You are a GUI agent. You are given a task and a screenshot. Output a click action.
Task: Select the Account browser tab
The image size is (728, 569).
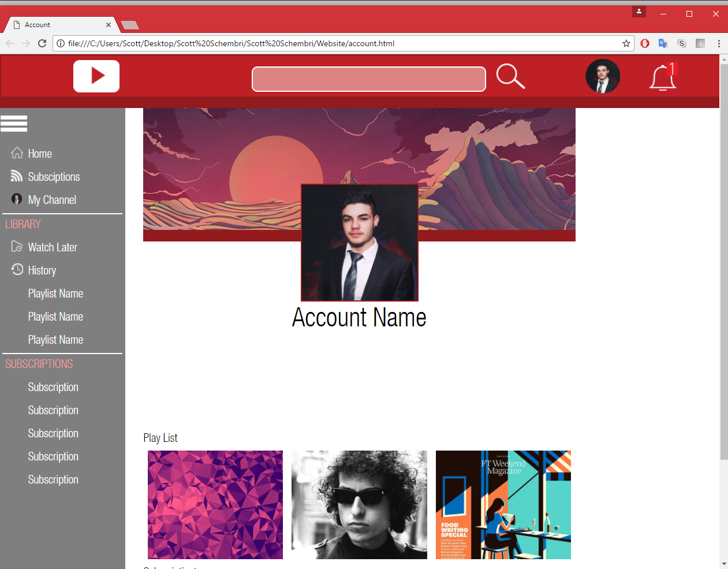61,25
